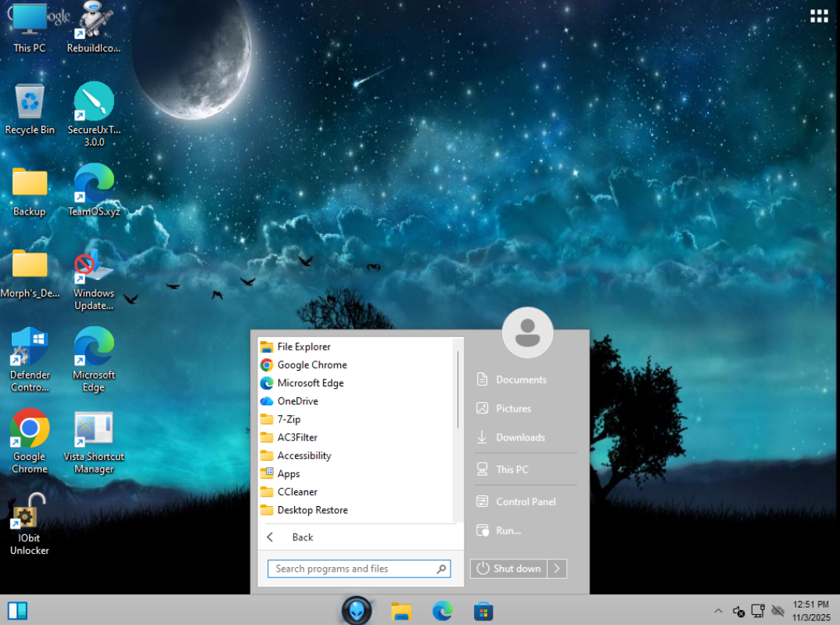Toggle the widgets button on the taskbar
The height and width of the screenshot is (625, 840).
point(17,610)
